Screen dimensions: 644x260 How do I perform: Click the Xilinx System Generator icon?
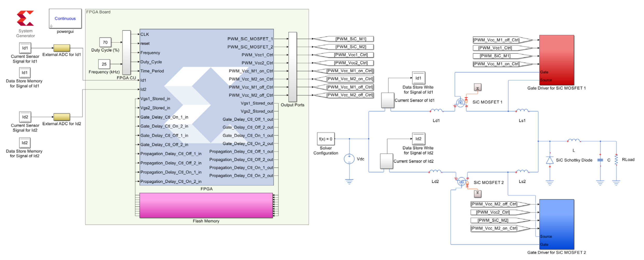[25, 18]
